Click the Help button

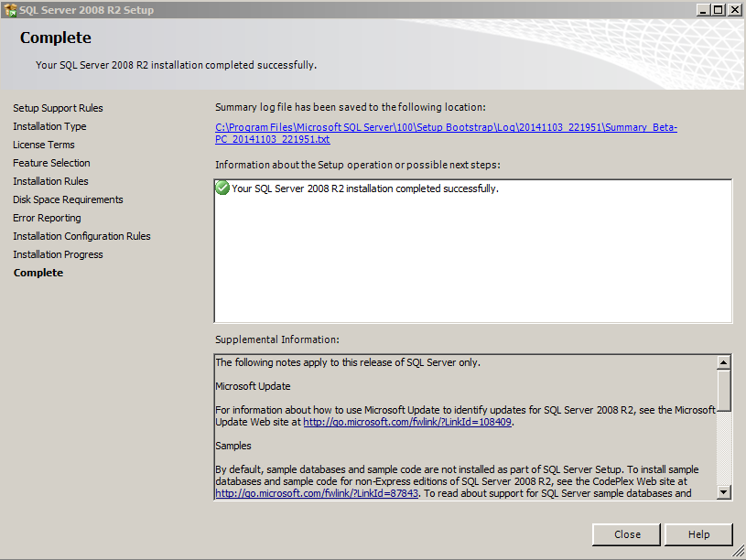(698, 534)
